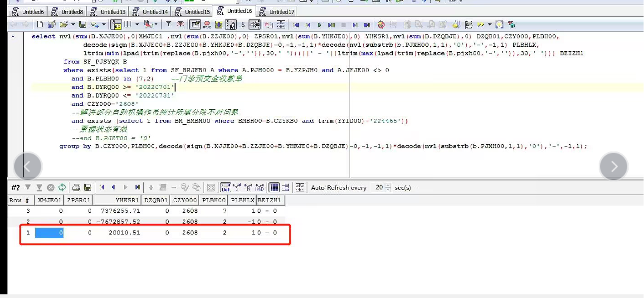Click the YHKSR1 column header
This screenshot has width=644, height=298.
tap(128, 200)
